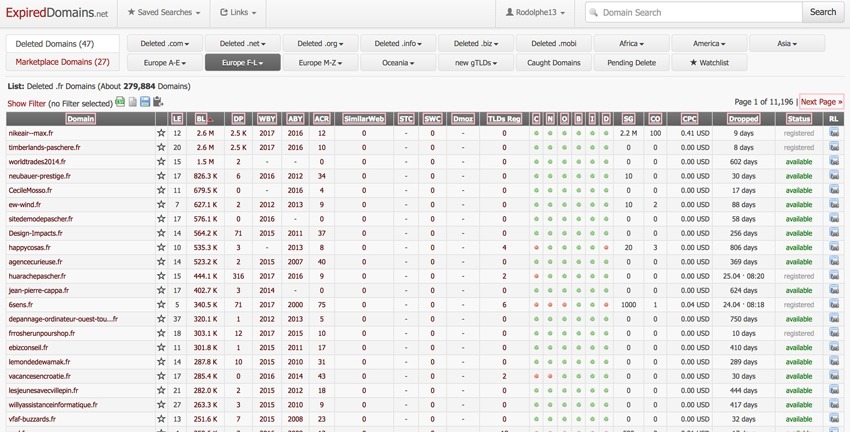The width and height of the screenshot is (850, 432).
Task: Export the list as Excel file icon
Action: [x=120, y=102]
